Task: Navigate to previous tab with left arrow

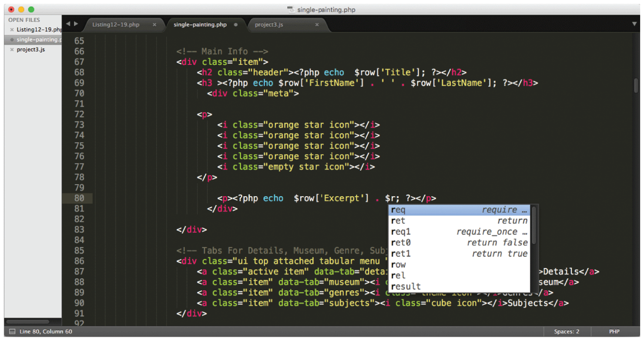Action: click(x=68, y=24)
